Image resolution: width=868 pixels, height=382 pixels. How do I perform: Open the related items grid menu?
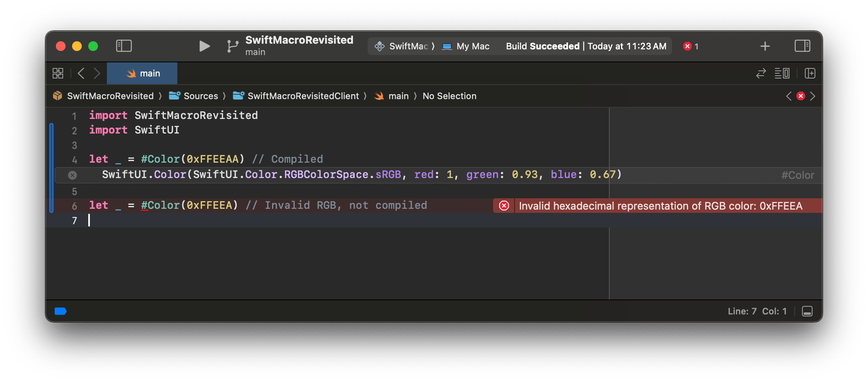(x=58, y=73)
